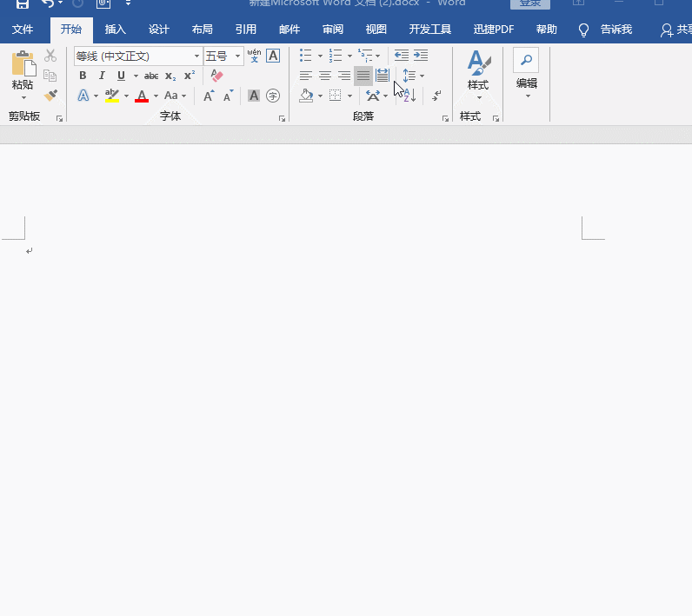This screenshot has height=616, width=692.
Task: Click the Sort A-Z icon
Action: [409, 96]
